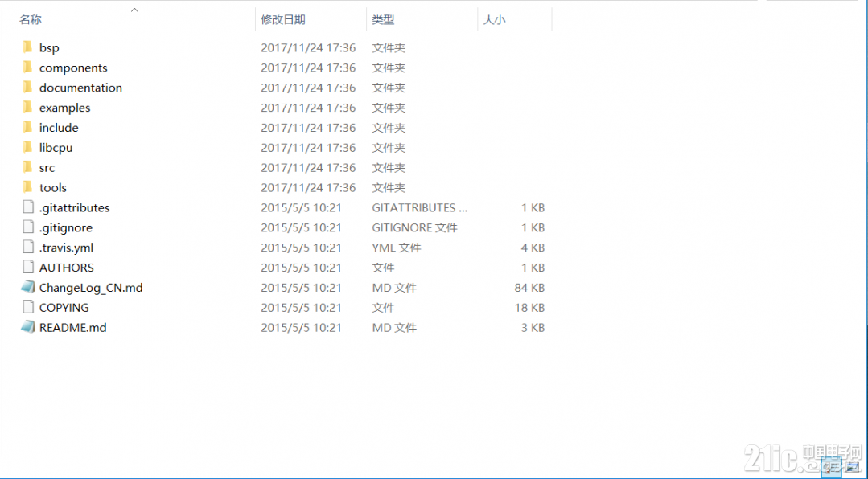Select the libcpu folder icon
This screenshot has height=479, width=868.
[x=27, y=147]
